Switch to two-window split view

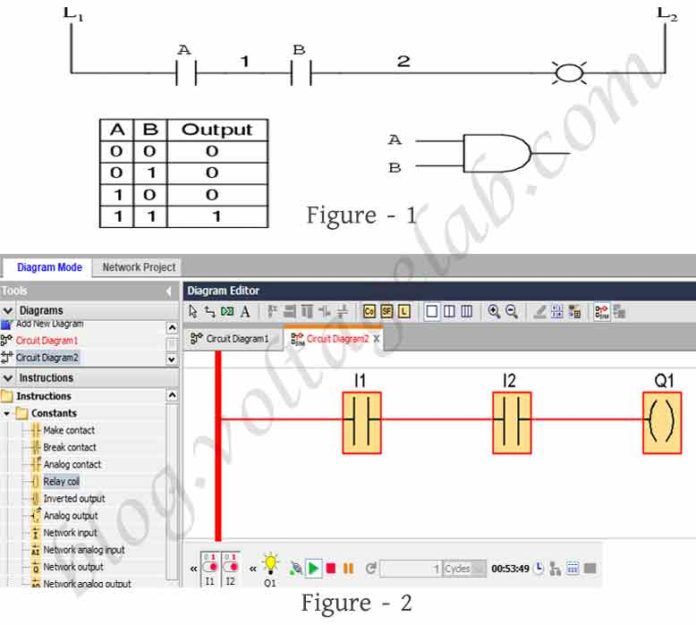(449, 312)
